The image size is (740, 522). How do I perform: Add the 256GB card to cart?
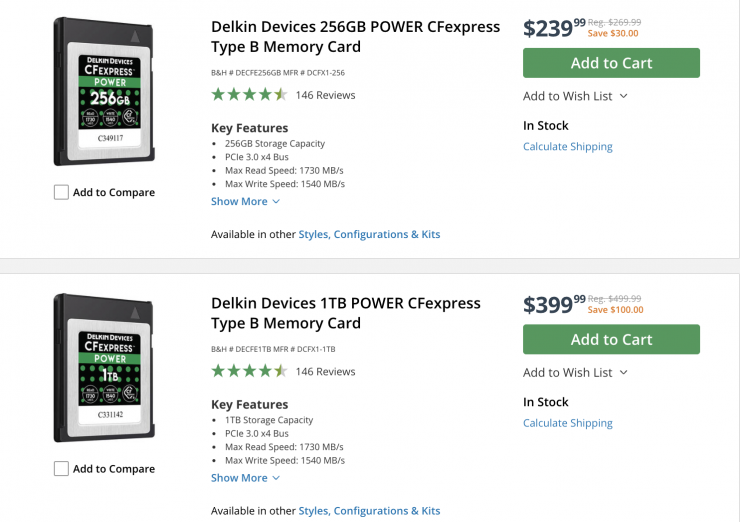point(611,63)
